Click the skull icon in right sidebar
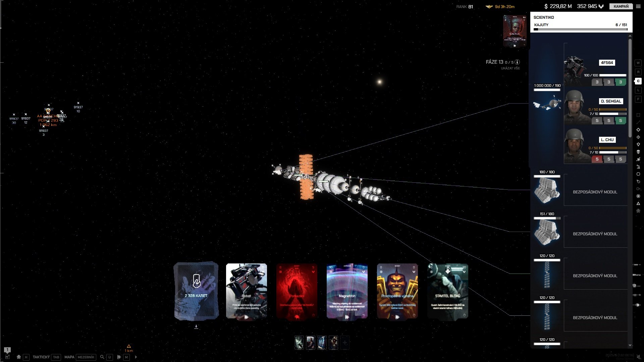 (x=638, y=152)
